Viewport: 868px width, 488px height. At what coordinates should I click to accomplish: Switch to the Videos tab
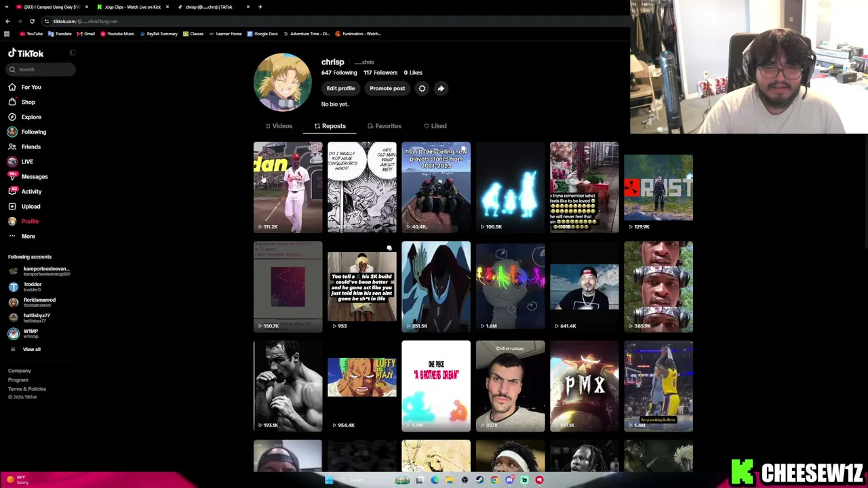point(279,126)
